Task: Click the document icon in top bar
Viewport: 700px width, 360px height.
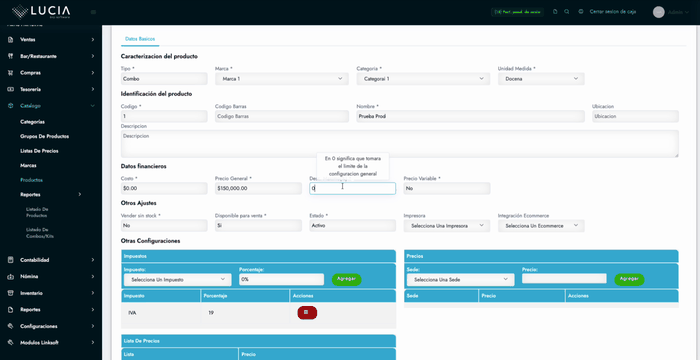Action: click(555, 12)
